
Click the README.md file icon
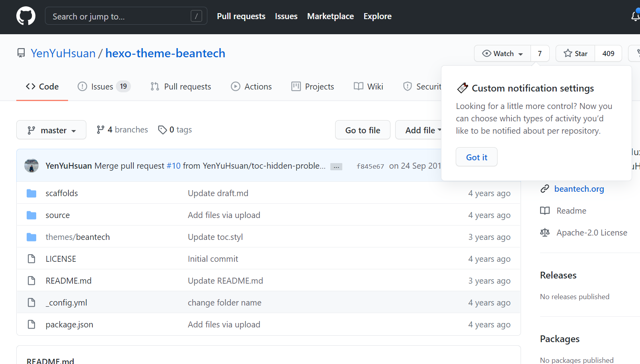(x=31, y=281)
